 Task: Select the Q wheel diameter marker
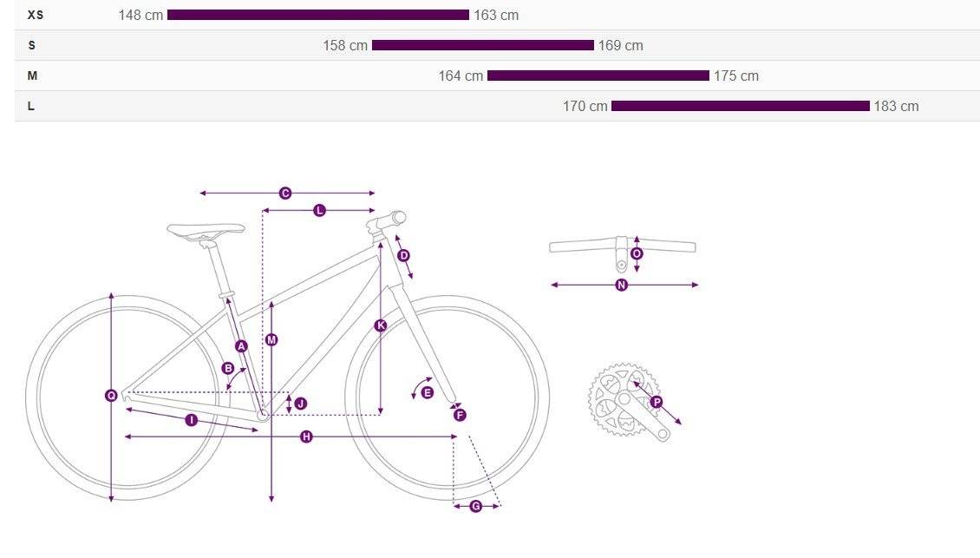tap(111, 396)
